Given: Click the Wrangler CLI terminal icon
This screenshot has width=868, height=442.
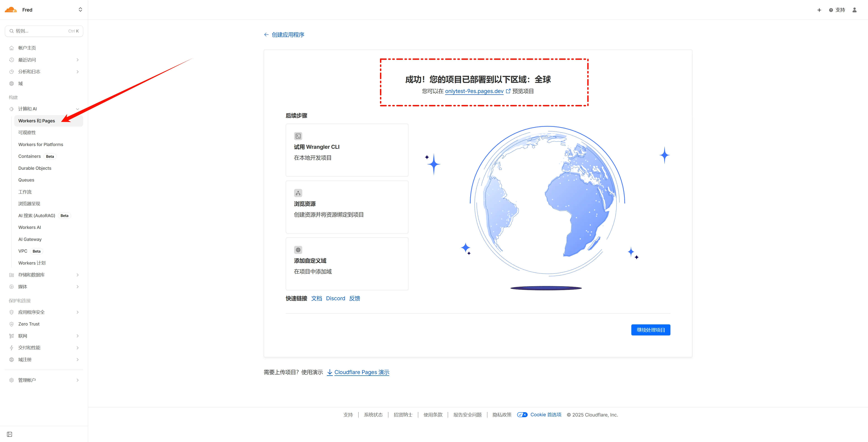Looking at the screenshot, I should 298,136.
